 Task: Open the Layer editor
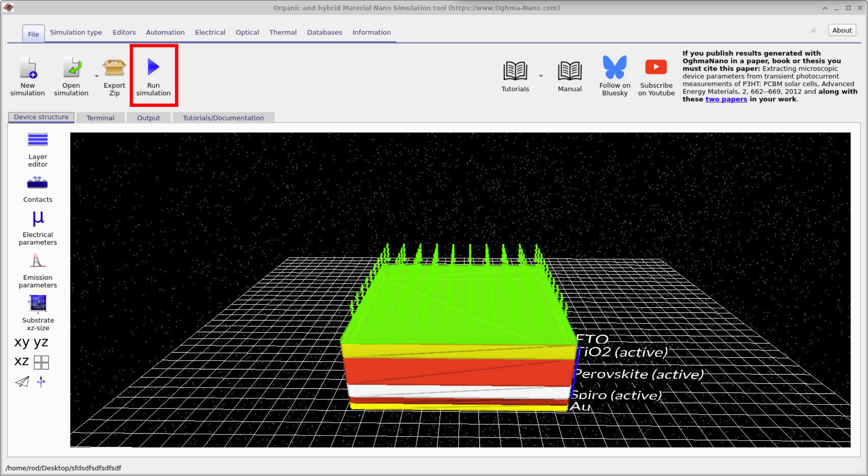38,140
